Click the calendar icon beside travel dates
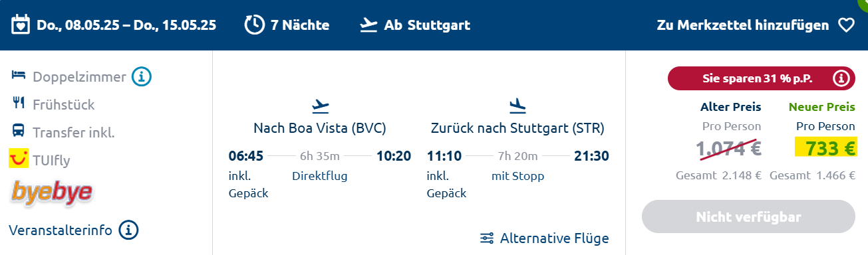Image resolution: width=868 pixels, height=255 pixels. 22,25
